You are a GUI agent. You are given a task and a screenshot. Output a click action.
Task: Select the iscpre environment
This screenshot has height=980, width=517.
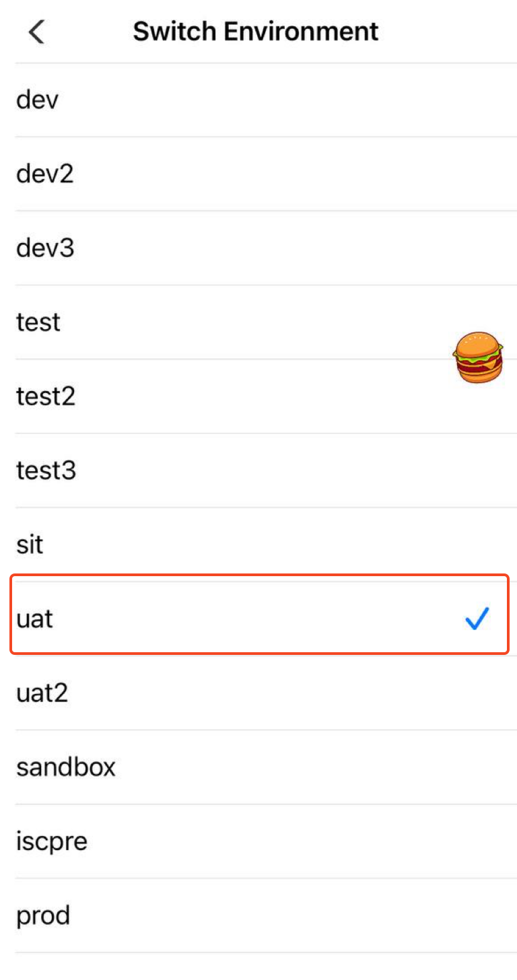click(x=52, y=841)
